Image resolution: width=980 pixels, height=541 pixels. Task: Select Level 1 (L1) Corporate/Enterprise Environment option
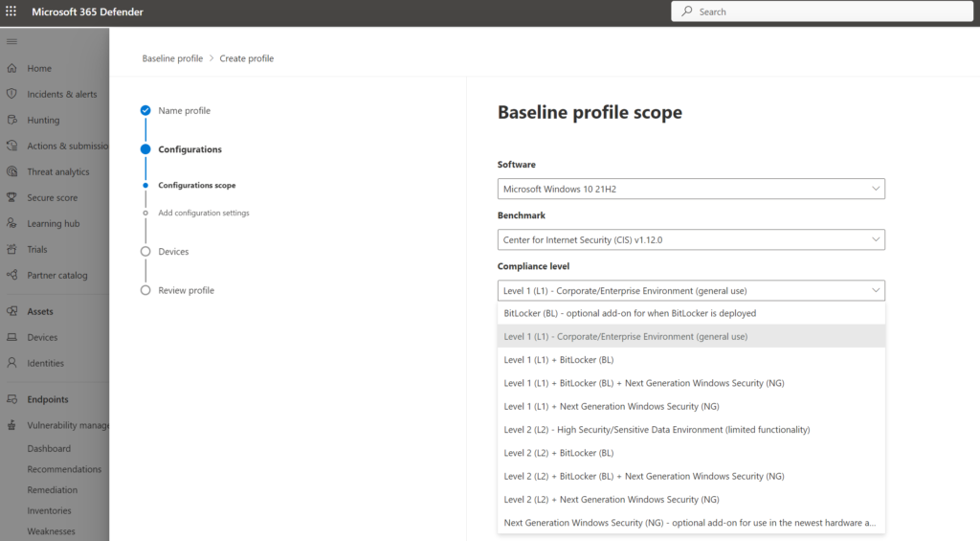[x=691, y=336]
